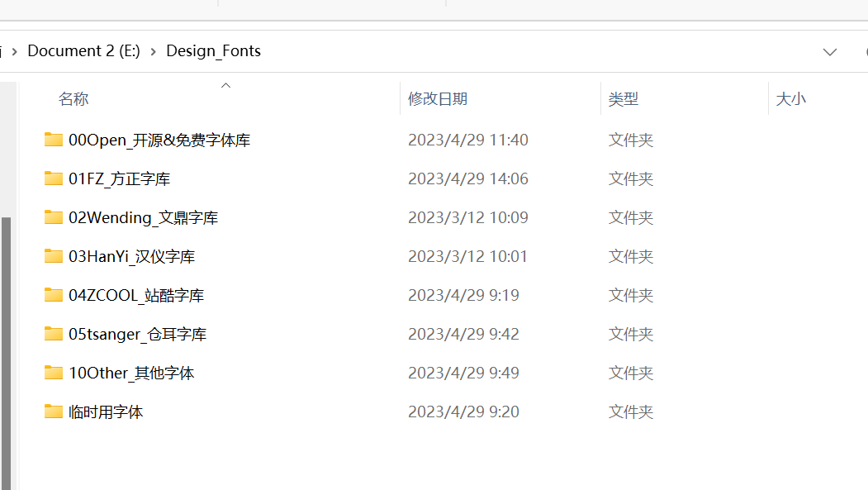Select the 05tsanger_仓耳字库 folder name
This screenshot has width=868, height=490.
click(137, 334)
